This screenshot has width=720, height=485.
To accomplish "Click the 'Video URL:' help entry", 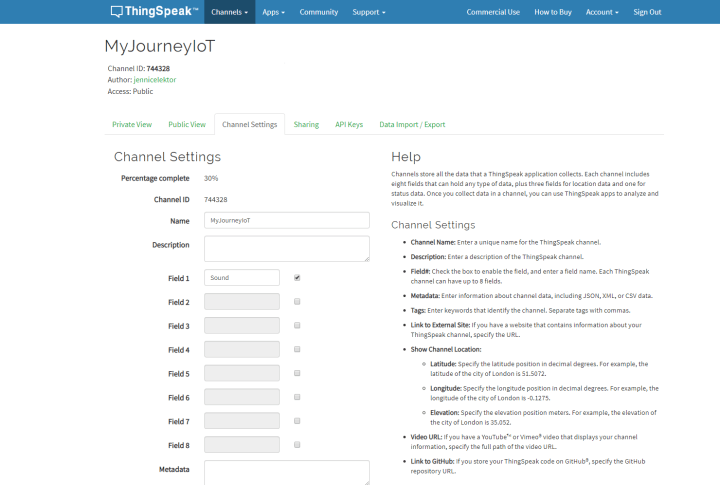I will (524, 442).
